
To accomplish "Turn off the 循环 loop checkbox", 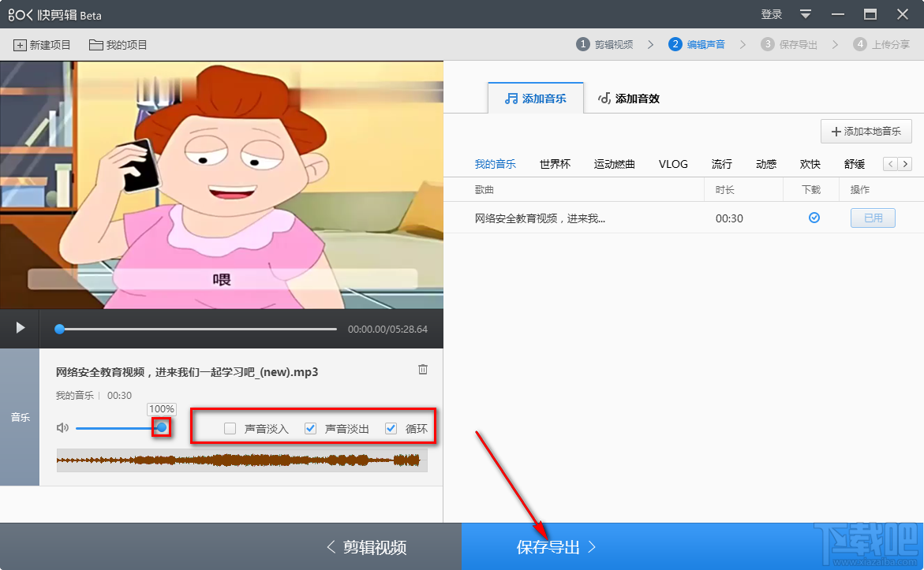I will coord(391,428).
